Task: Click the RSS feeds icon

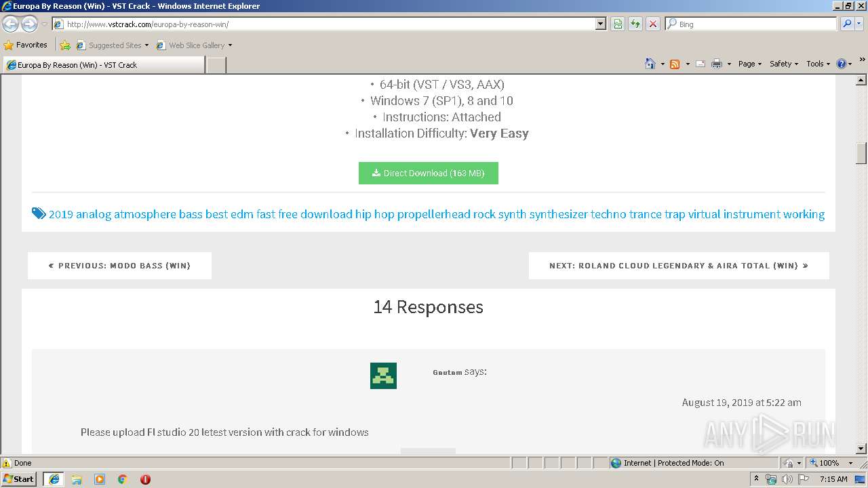Action: [675, 64]
